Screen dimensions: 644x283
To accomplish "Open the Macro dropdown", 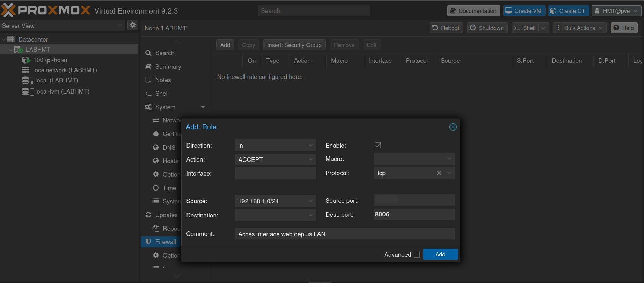I will pyautogui.click(x=449, y=159).
